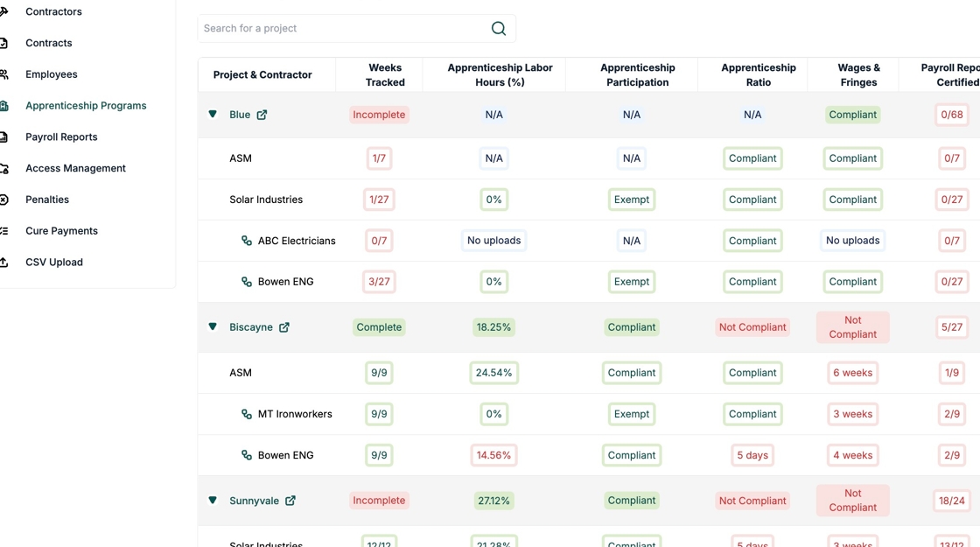Click the search magnifier icon
Viewport: 980px width, 547px height.
tap(499, 29)
